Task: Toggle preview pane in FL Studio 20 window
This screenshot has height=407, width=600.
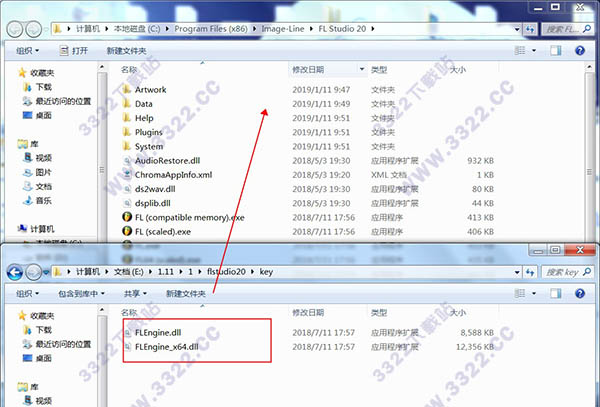Action: (556, 50)
